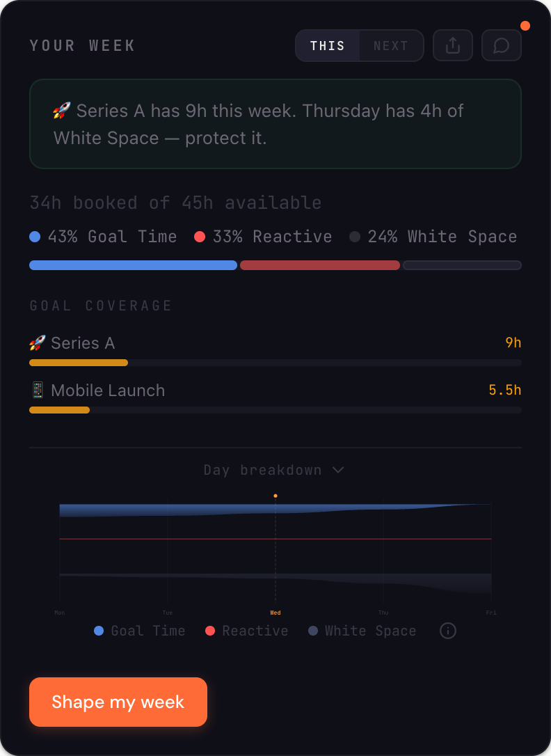Expand the Day breakdown dropdown
This screenshot has height=756, width=551.
click(274, 470)
